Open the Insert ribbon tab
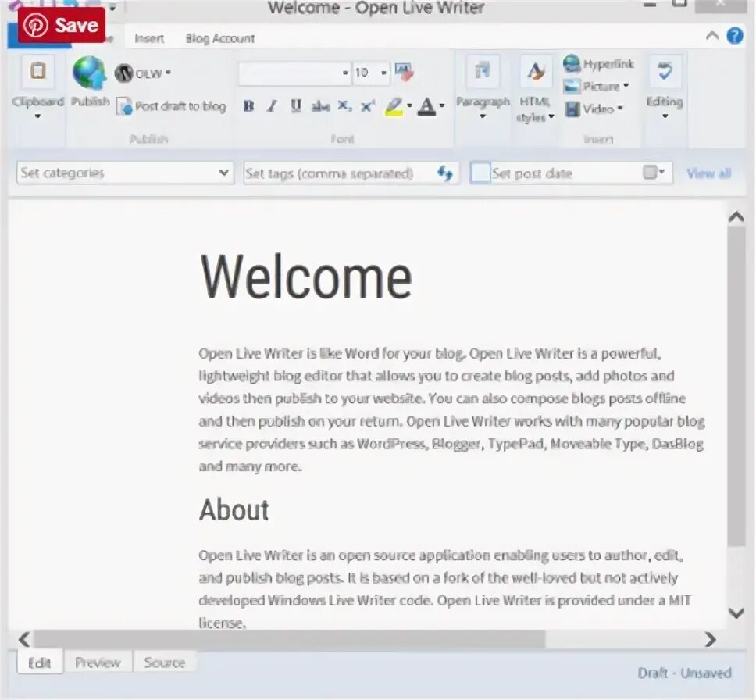The width and height of the screenshot is (756, 700). 149,38
